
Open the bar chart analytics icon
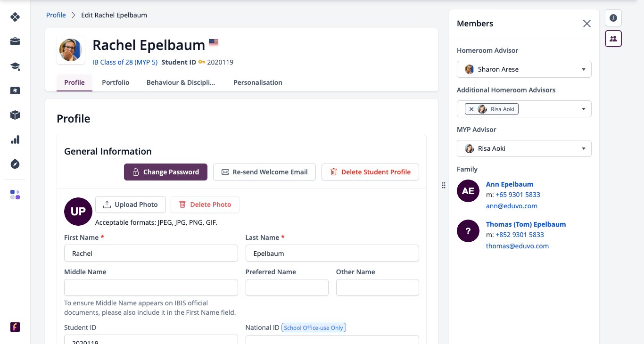(x=15, y=139)
